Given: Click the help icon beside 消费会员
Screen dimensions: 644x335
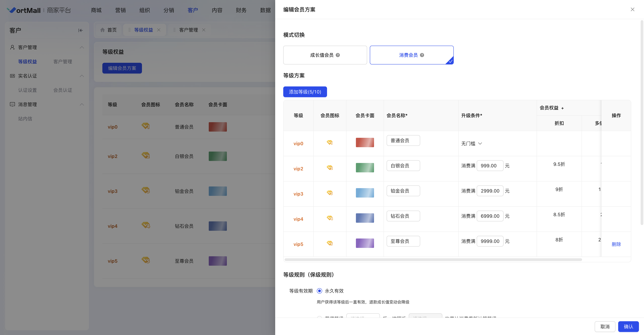Looking at the screenshot, I should tap(422, 55).
